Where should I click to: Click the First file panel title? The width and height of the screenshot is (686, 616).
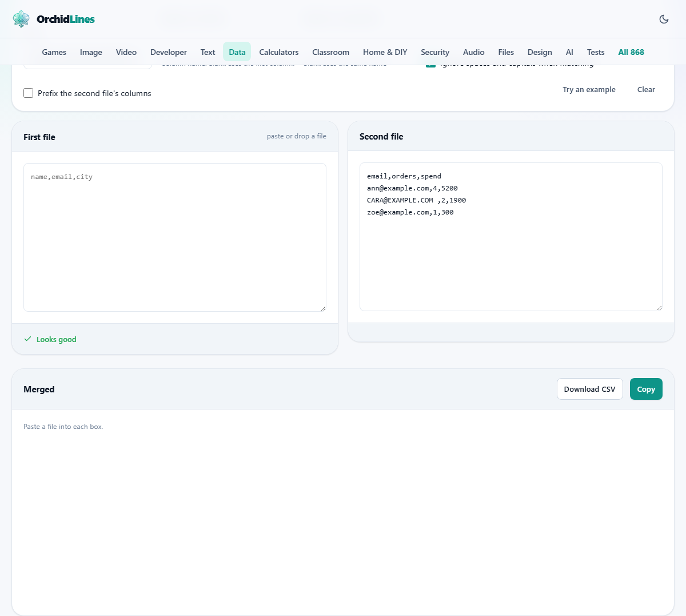[39, 137]
